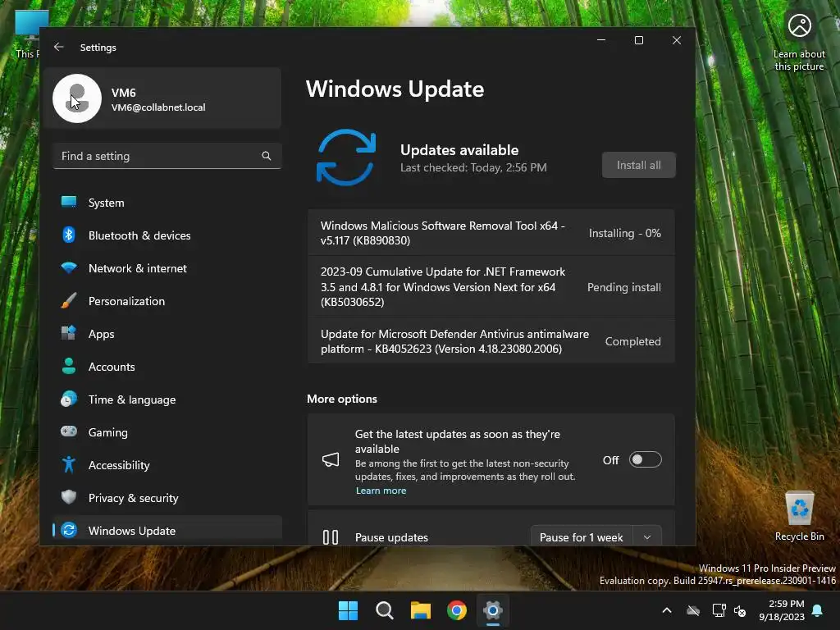Viewport: 840px width, 630px height.
Task: Select Personalization in the sidebar
Action: coord(167,301)
